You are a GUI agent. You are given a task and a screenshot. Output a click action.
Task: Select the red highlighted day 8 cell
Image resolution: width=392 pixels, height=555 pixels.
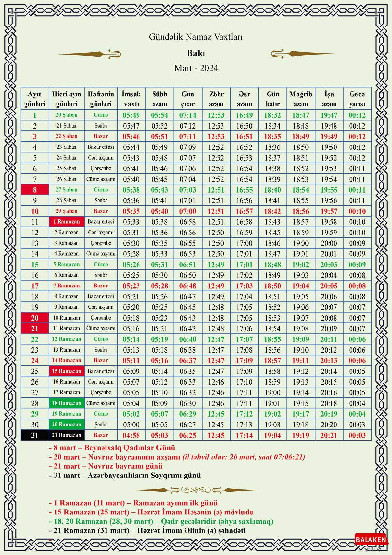(x=35, y=190)
